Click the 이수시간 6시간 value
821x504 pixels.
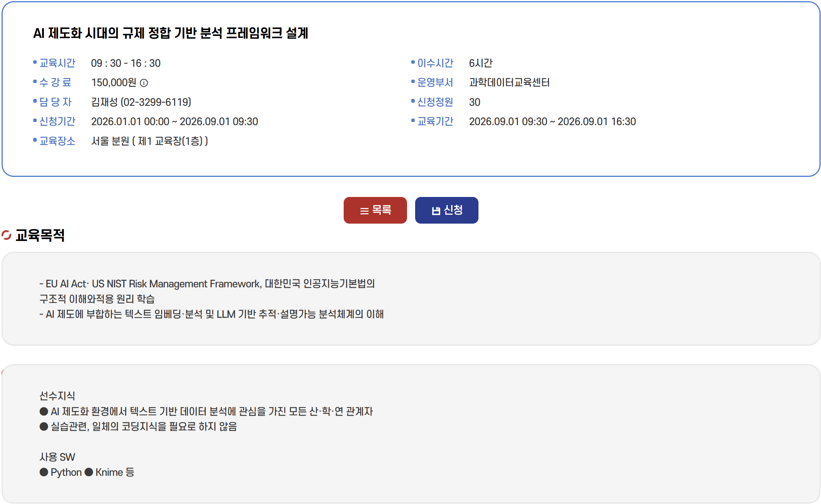(480, 63)
